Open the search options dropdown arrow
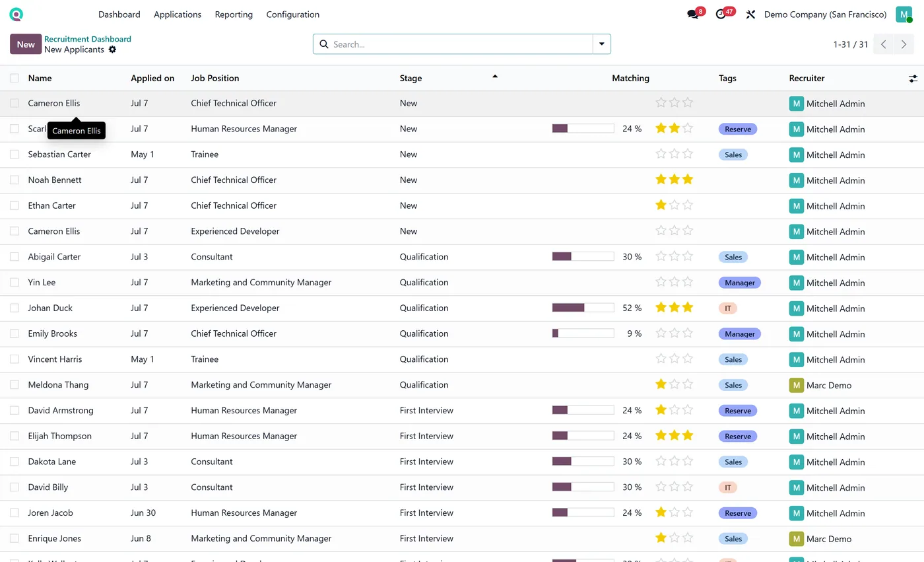 click(x=602, y=44)
